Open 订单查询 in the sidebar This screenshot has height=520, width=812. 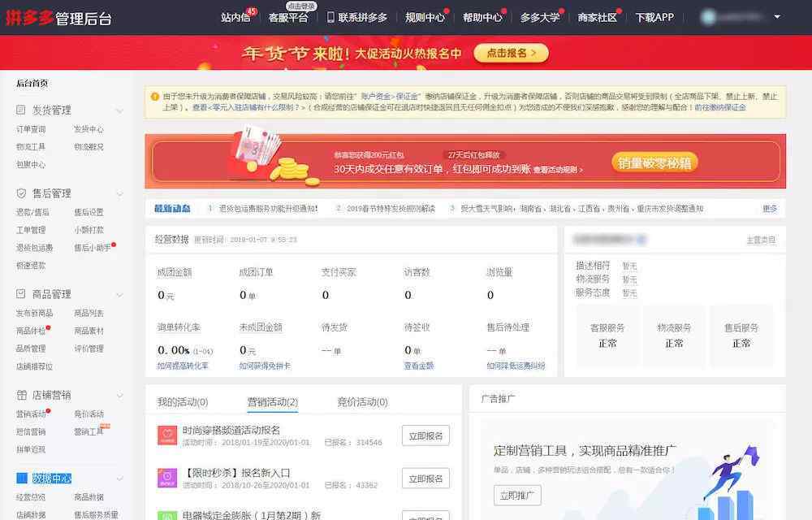(x=31, y=129)
